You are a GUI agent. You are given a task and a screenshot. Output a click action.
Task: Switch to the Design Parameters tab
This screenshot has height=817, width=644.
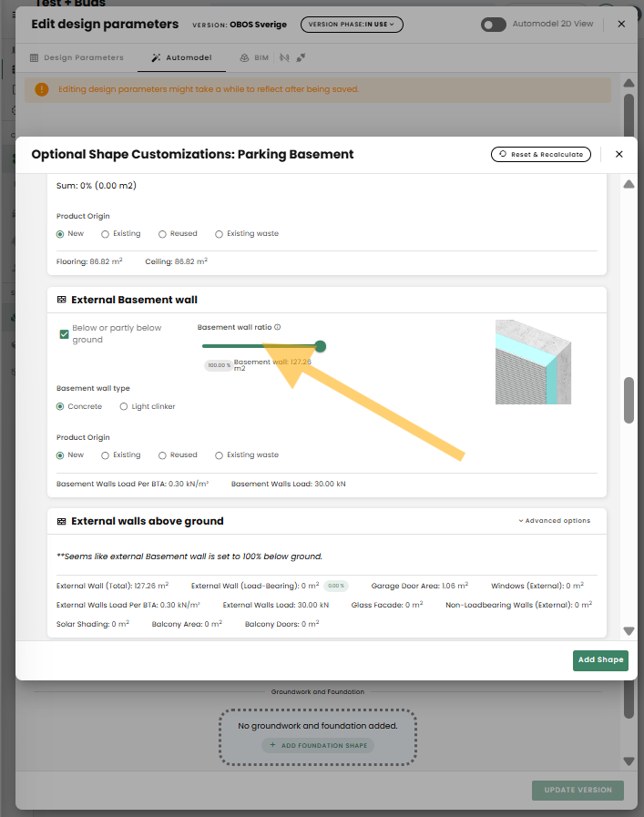[x=77, y=57]
